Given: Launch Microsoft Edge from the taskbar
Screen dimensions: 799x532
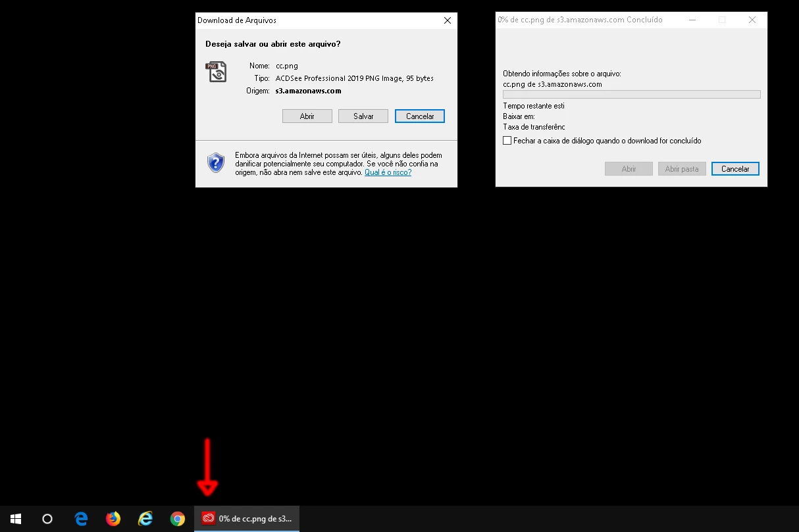Looking at the screenshot, I should tap(81, 519).
